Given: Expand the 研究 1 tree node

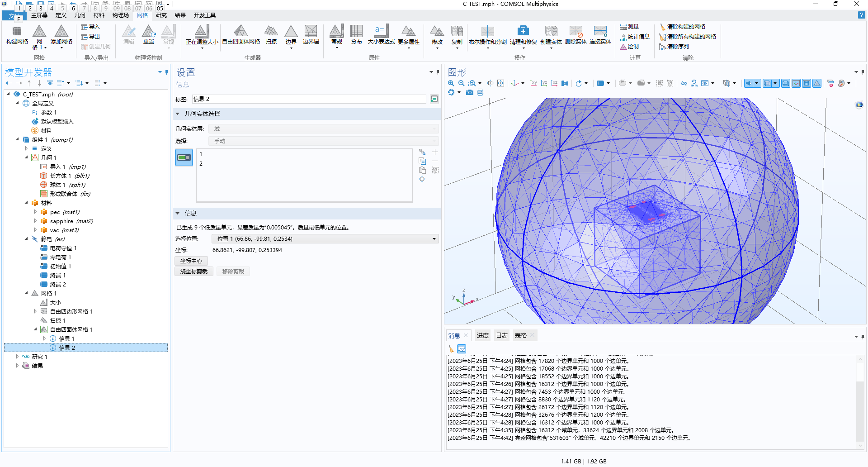Looking at the screenshot, I should (x=17, y=357).
